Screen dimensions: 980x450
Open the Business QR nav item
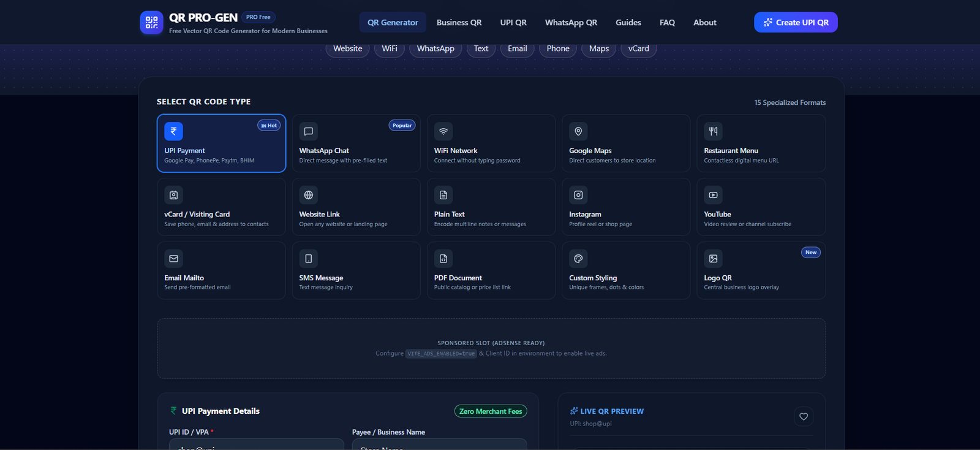(x=459, y=23)
